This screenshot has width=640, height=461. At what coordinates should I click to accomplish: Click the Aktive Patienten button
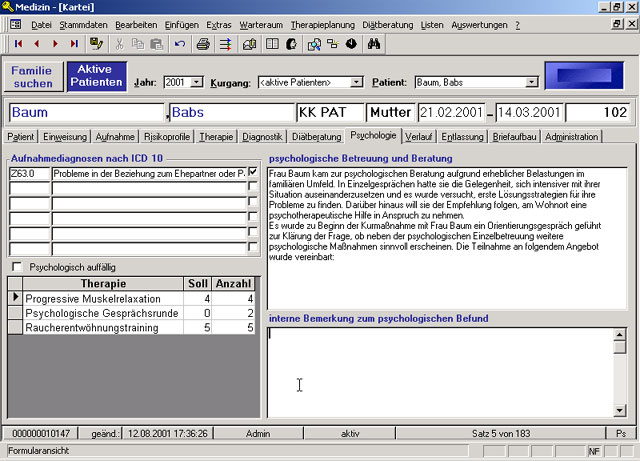pos(96,76)
